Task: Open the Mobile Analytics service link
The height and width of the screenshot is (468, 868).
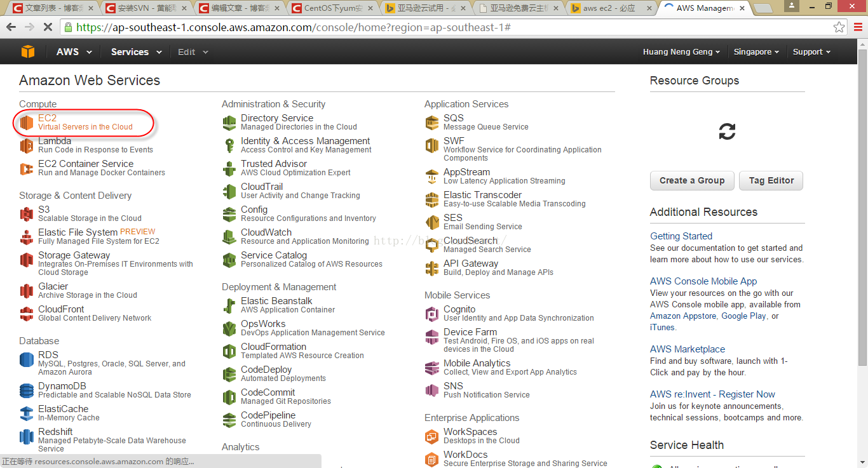Action: 477,363
